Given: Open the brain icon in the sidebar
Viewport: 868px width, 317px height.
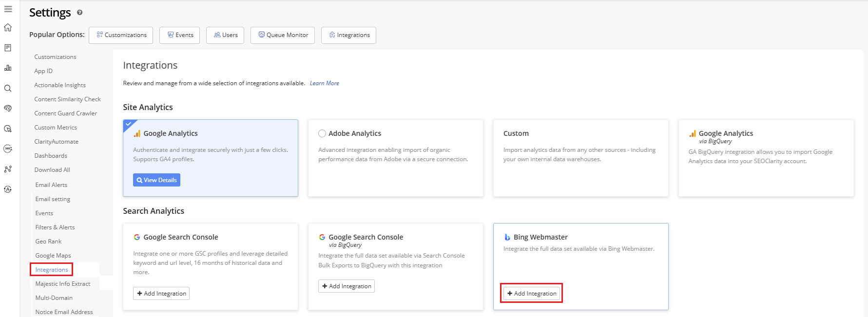Looking at the screenshot, I should click(8, 109).
